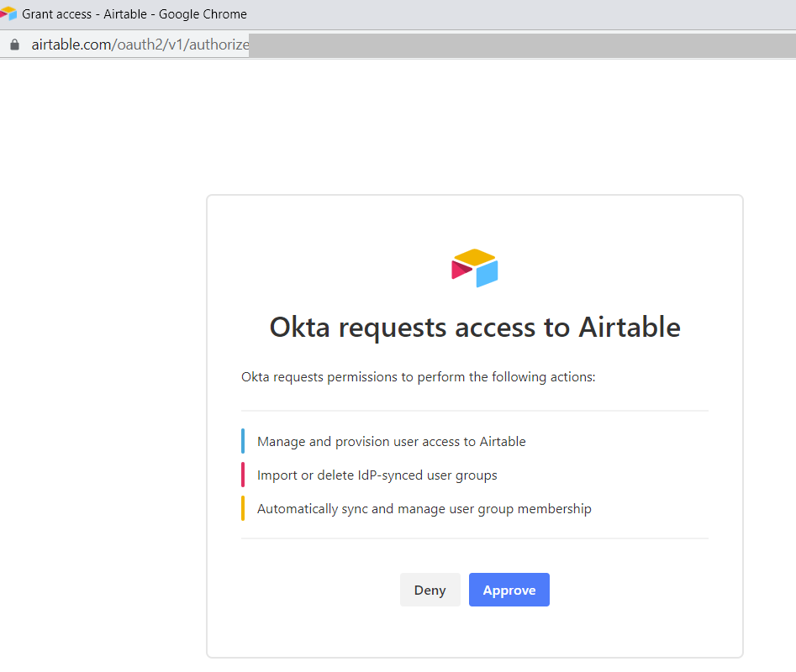
Task: Click the blue right face of Airtable logo
Action: (x=488, y=273)
